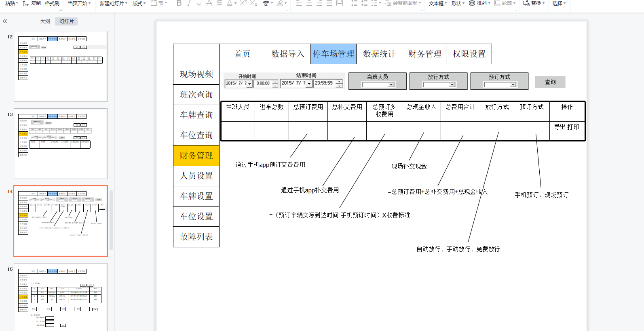Screen dimensions: 644x331
Task: Click the 开始时间 date field on slide
Action: click(239, 83)
